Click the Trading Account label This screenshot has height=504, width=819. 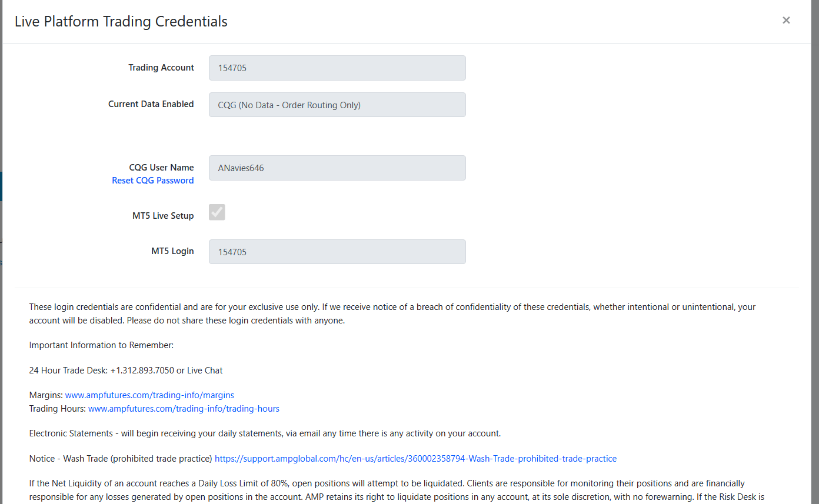161,68
